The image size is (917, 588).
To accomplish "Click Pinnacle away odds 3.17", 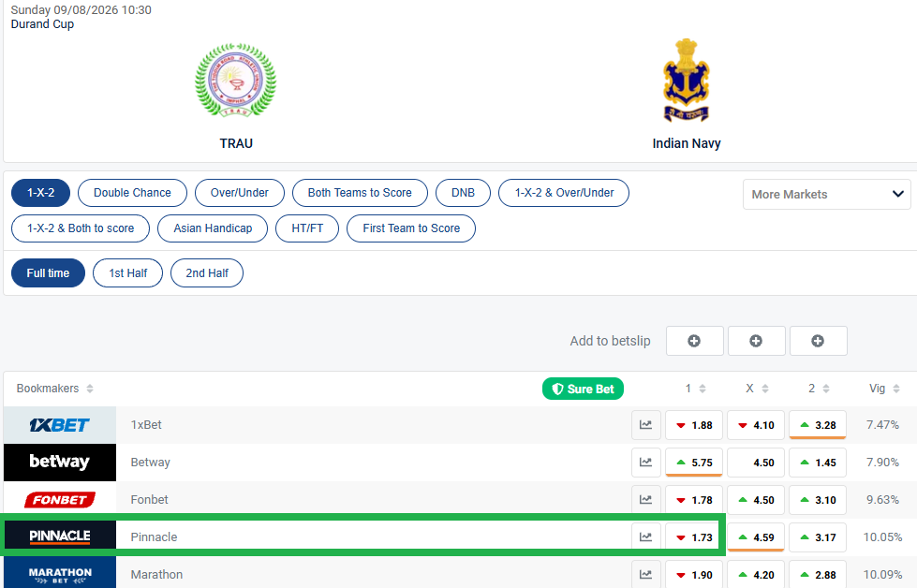I will pos(818,537).
